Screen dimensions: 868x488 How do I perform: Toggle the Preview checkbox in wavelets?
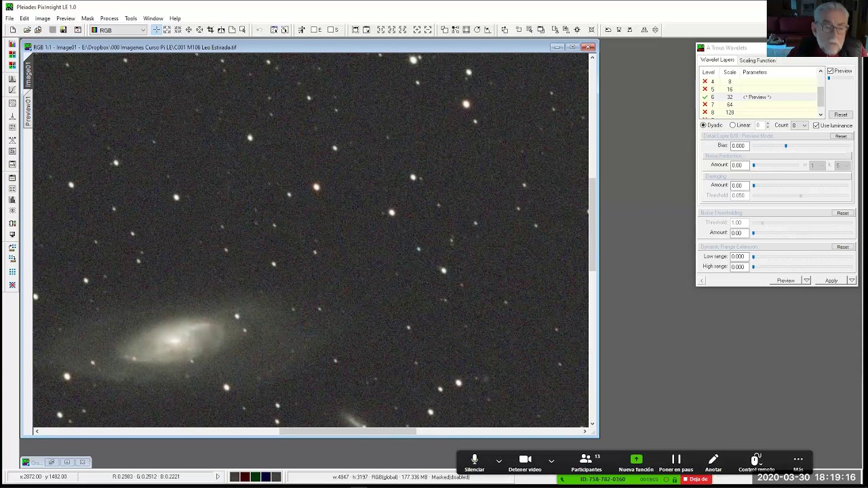click(x=830, y=71)
